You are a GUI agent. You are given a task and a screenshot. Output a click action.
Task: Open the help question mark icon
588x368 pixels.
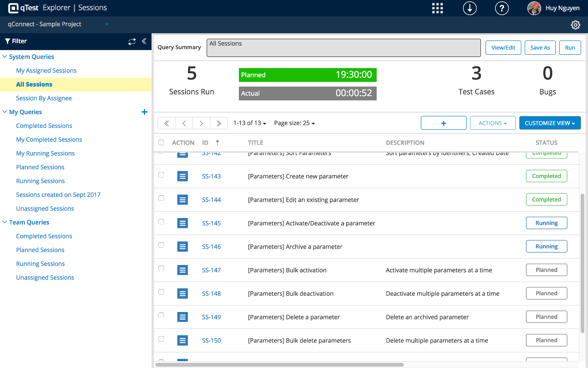tap(502, 8)
